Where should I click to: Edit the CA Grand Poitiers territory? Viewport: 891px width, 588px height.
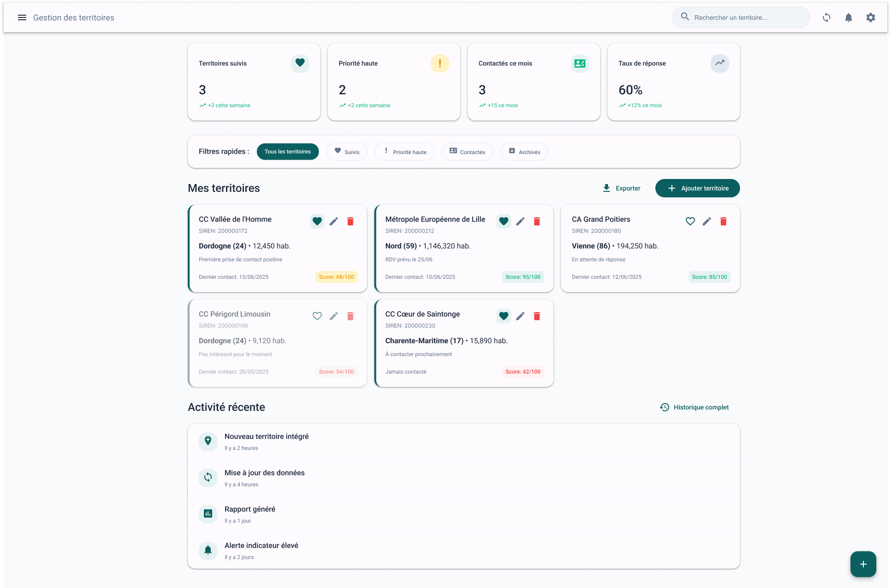pos(707,221)
